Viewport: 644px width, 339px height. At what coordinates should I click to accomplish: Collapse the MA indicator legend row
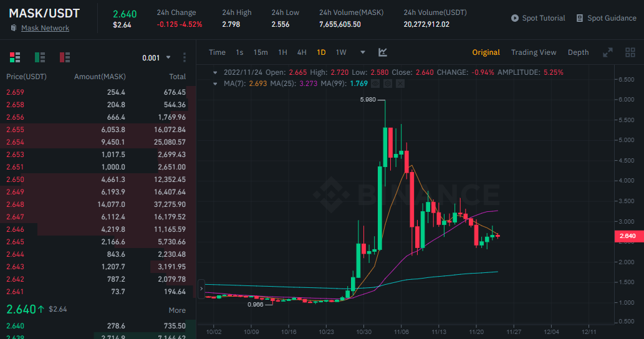[x=215, y=84]
